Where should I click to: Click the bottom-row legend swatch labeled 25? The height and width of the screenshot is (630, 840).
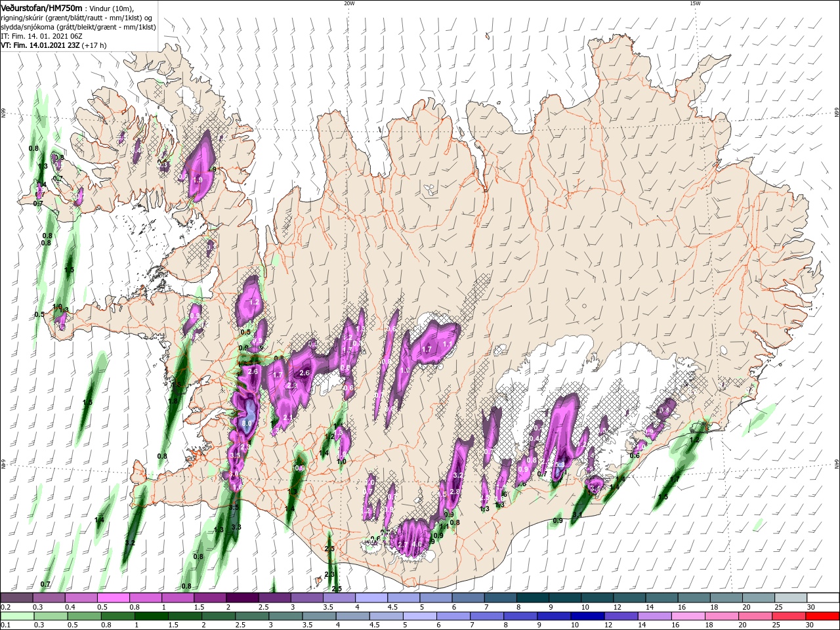coord(788,616)
